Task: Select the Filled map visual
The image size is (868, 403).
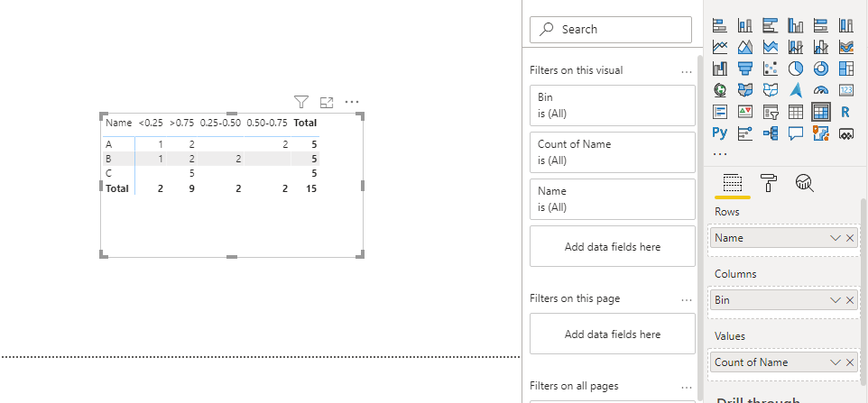Action: (x=745, y=89)
